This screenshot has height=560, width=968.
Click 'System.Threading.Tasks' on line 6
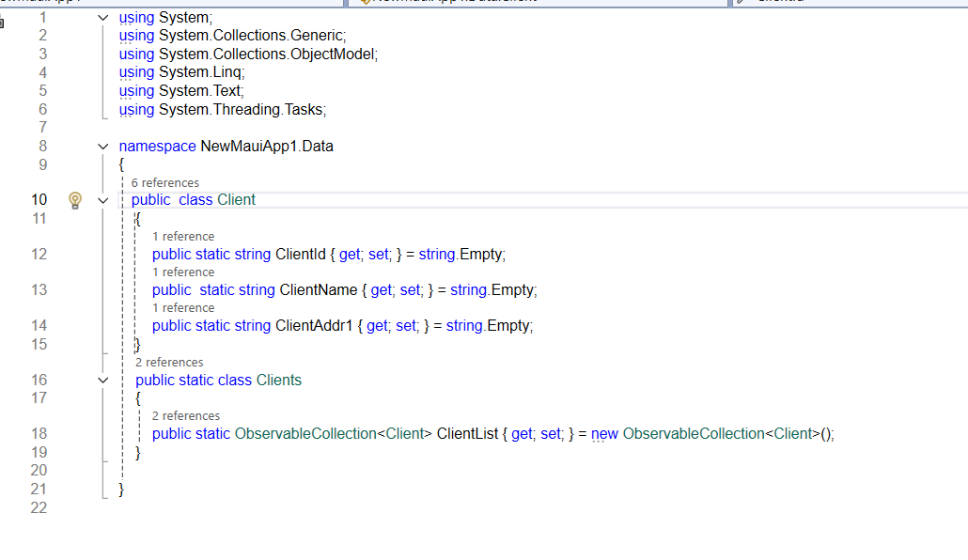(241, 109)
